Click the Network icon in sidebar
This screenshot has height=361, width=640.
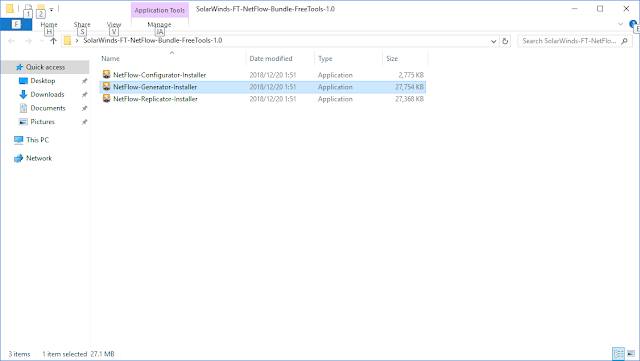tap(18, 158)
